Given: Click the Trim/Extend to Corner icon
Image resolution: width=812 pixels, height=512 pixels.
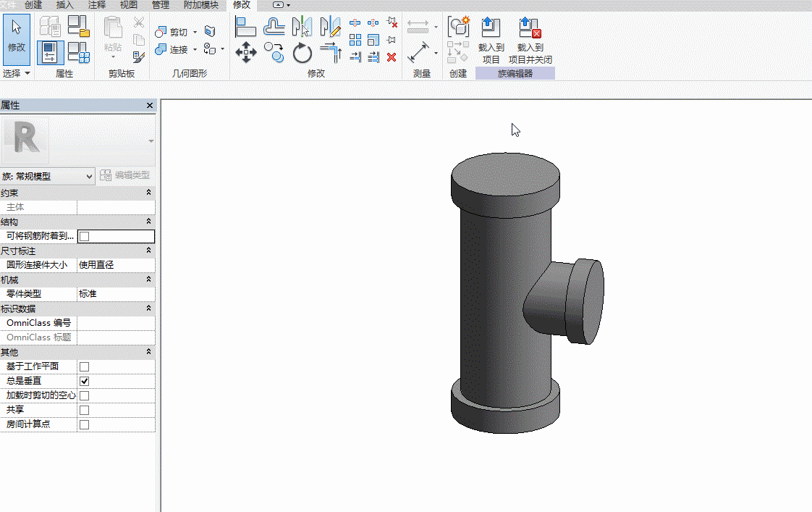Looking at the screenshot, I should (330, 52).
